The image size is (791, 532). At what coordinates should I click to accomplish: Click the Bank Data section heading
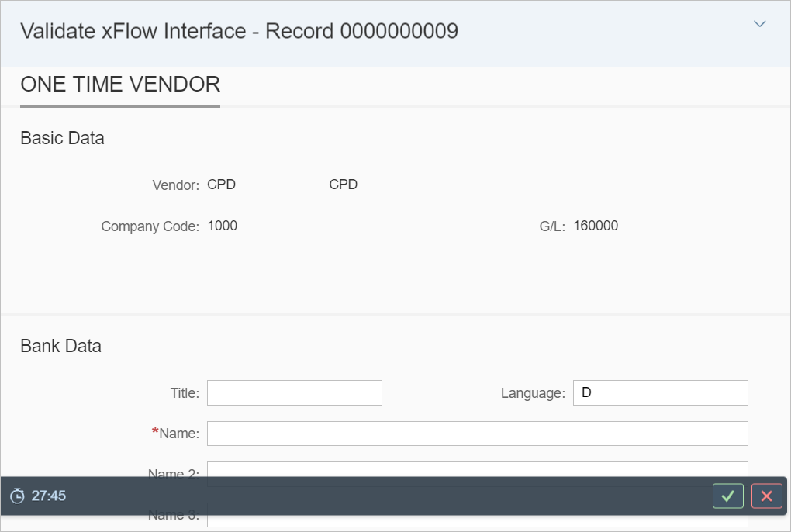point(60,347)
